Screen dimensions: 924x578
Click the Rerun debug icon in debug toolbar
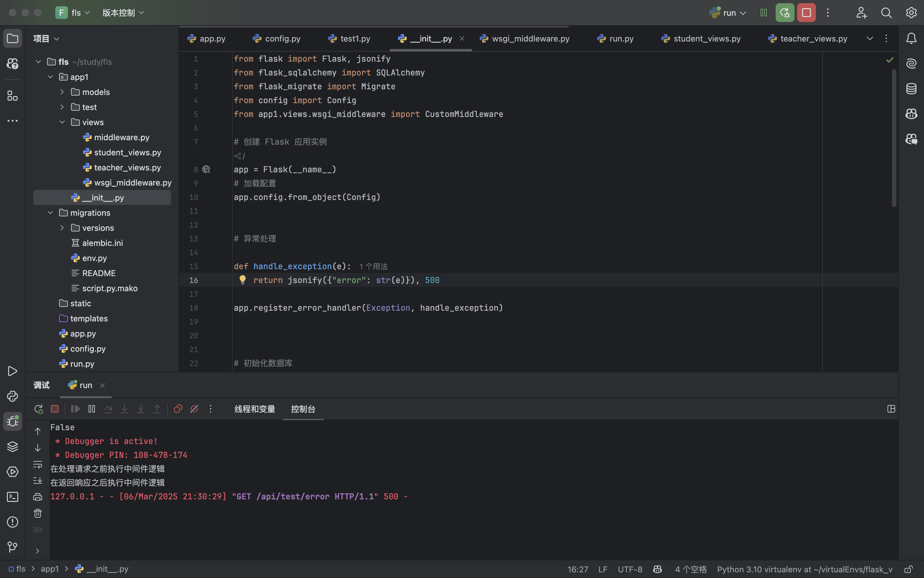38,409
